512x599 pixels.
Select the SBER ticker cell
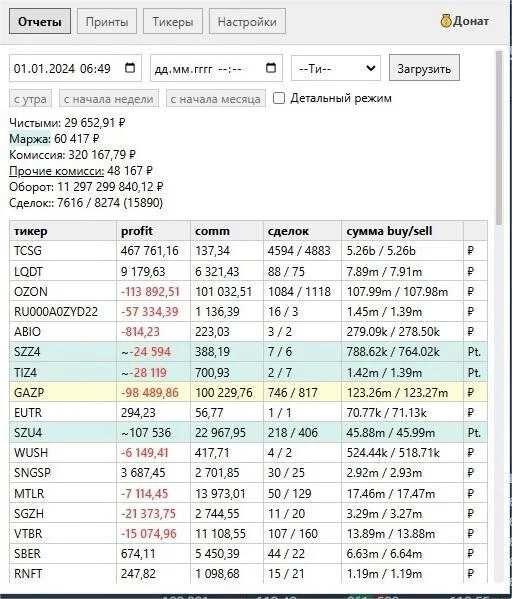63,554
